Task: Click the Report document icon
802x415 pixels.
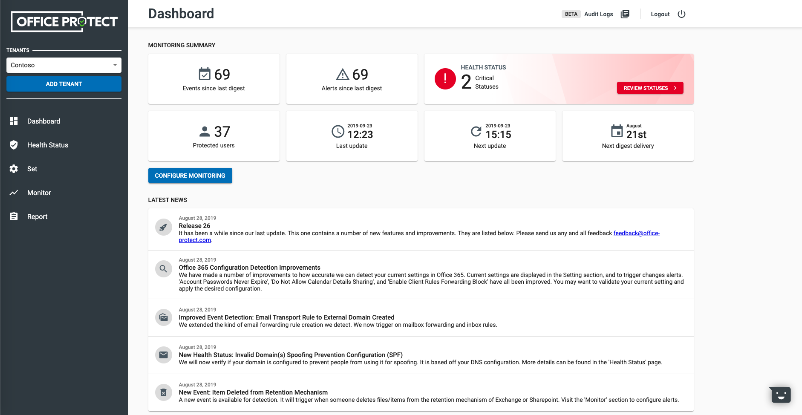Action: (x=14, y=217)
